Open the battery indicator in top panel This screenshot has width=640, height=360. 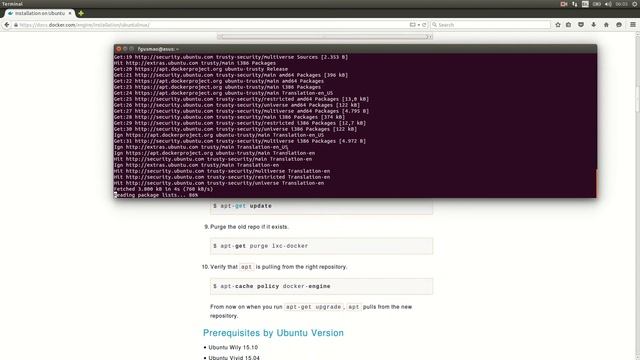click(x=597, y=4)
